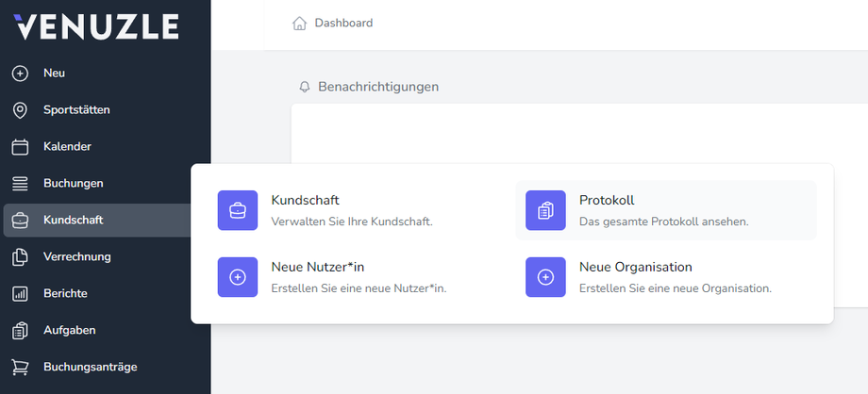Click the purple Kundschaft briefcase tile icon

(238, 210)
